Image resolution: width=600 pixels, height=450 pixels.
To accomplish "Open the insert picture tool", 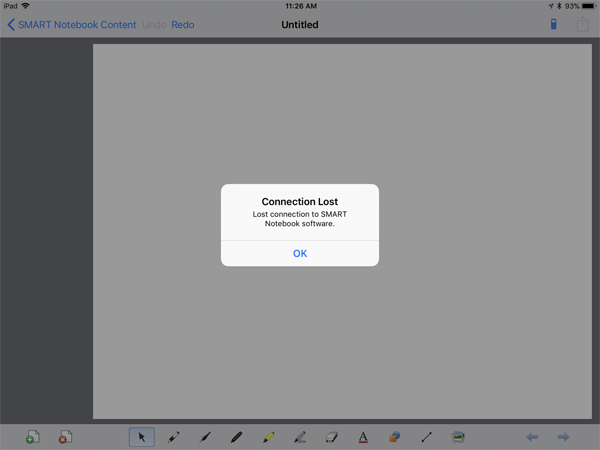I will 458,437.
